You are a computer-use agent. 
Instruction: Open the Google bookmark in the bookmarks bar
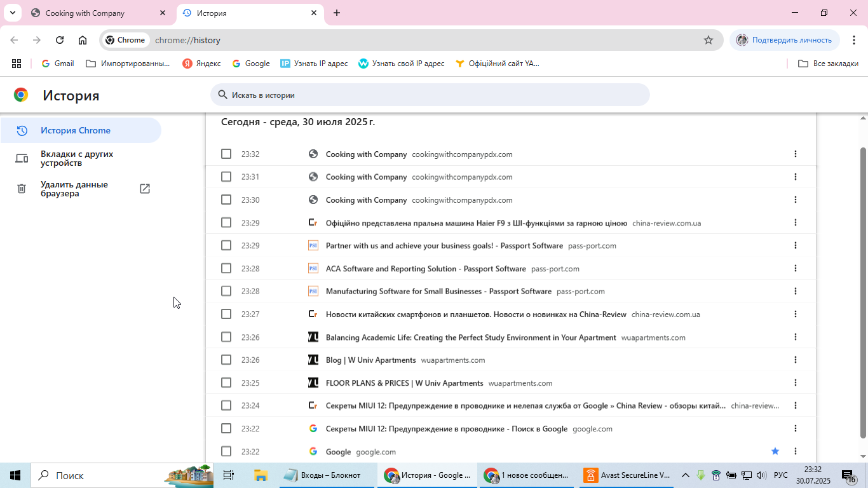tap(251, 64)
